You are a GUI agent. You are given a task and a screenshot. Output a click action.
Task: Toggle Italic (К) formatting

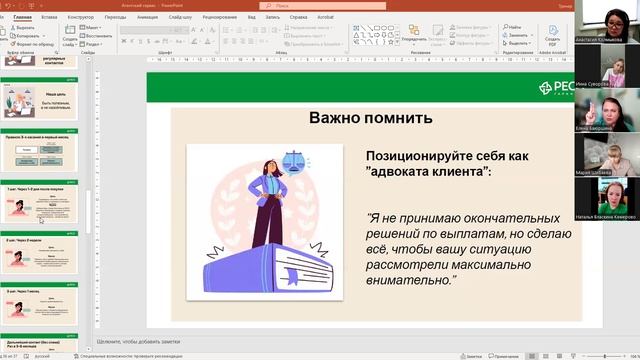pyautogui.click(x=132, y=41)
